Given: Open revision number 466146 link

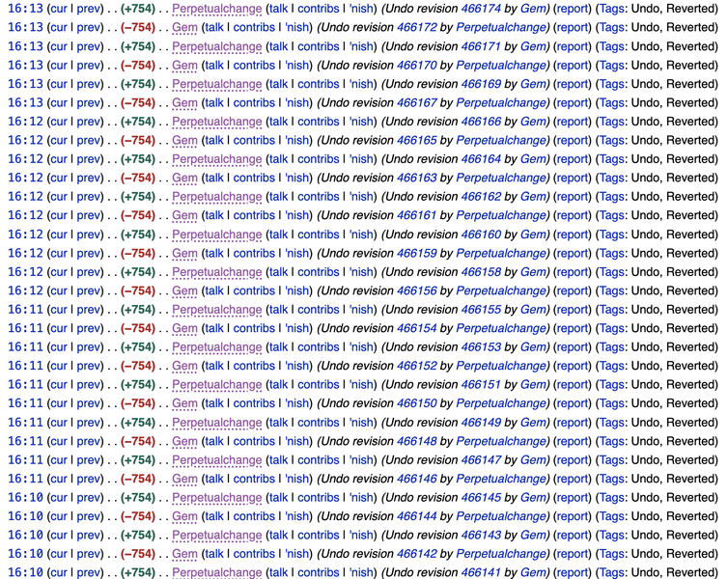Looking at the screenshot, I should pyautogui.click(x=416, y=479).
